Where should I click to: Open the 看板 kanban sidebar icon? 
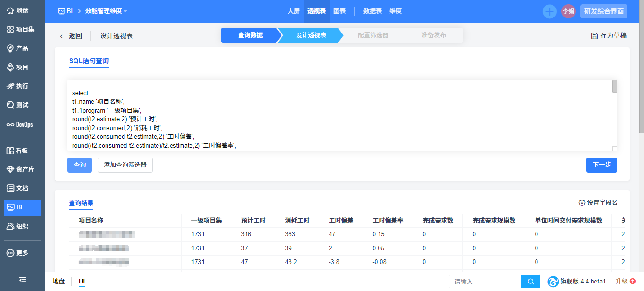[x=10, y=150]
